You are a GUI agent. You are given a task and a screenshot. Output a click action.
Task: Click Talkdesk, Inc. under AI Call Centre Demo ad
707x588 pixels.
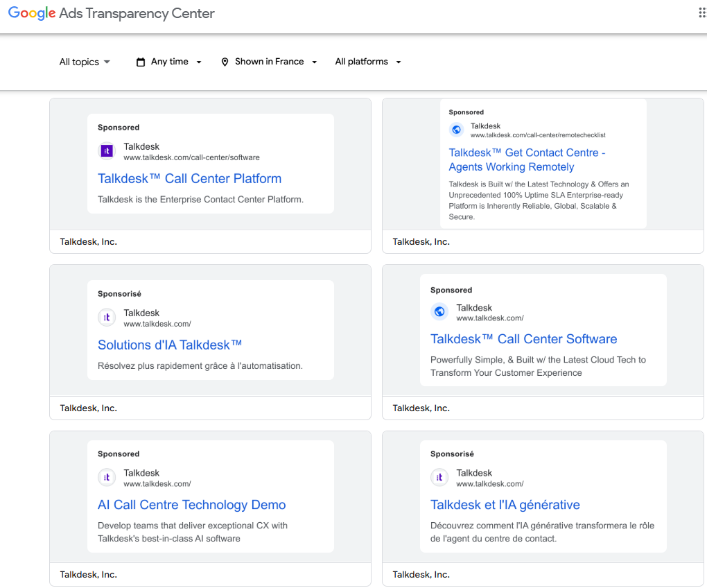[x=89, y=574]
